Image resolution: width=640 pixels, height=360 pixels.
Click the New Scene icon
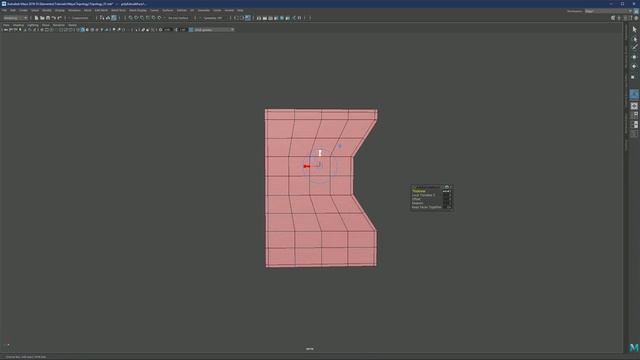click(36, 18)
